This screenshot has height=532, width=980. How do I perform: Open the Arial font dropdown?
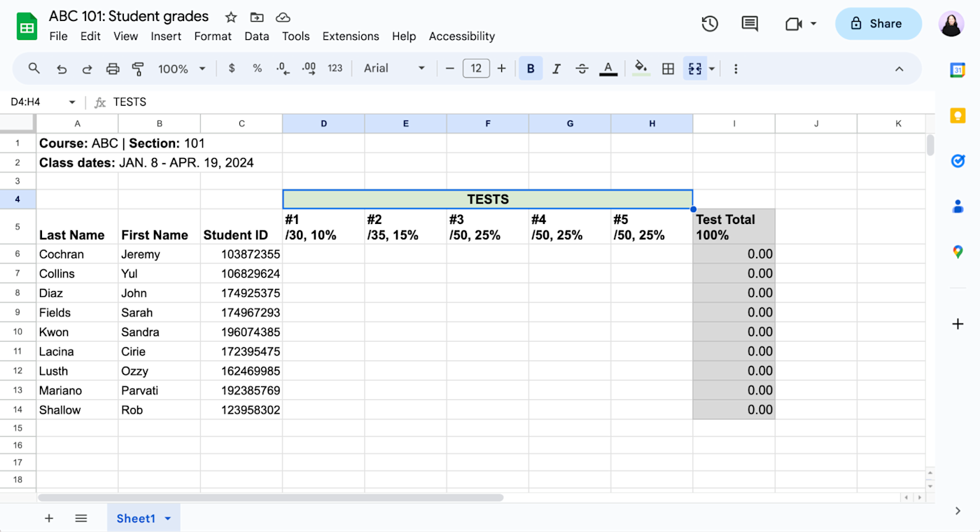[394, 68]
